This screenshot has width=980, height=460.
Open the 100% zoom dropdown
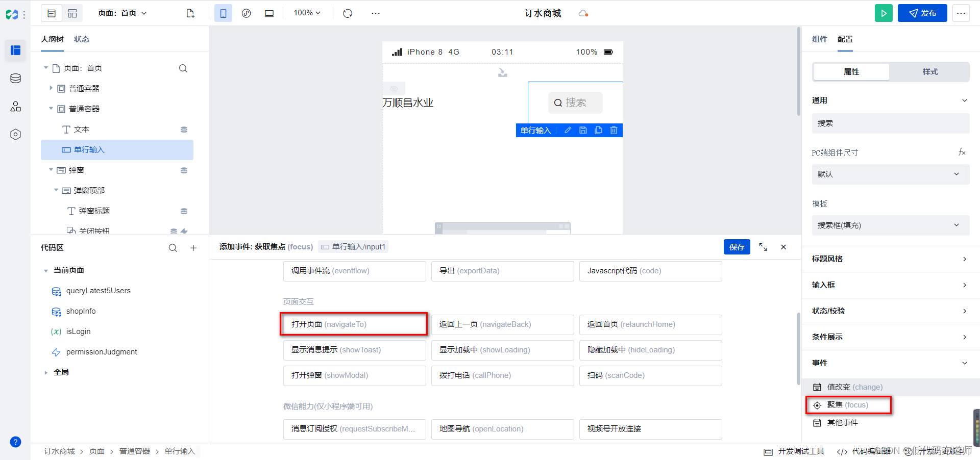(307, 13)
